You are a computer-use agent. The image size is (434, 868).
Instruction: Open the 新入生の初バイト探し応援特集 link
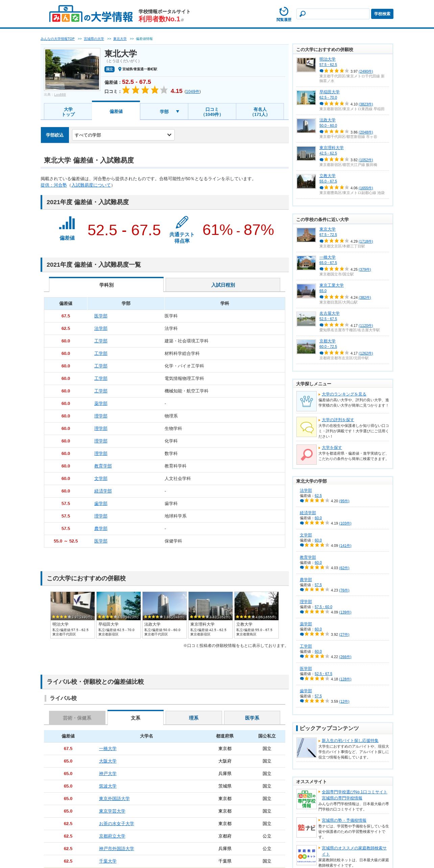click(x=350, y=741)
